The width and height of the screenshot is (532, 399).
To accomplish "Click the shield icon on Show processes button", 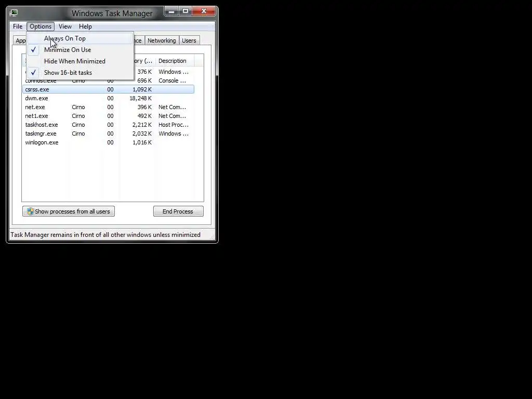I will click(30, 211).
